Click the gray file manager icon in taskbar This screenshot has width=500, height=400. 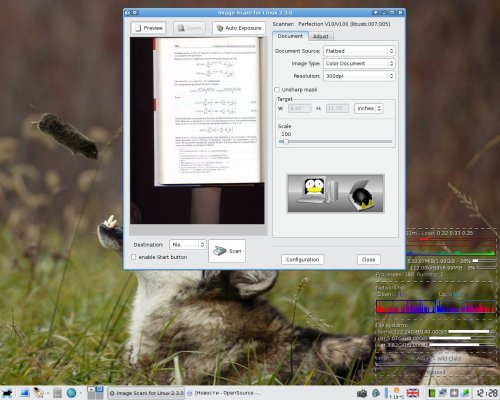click(57, 393)
